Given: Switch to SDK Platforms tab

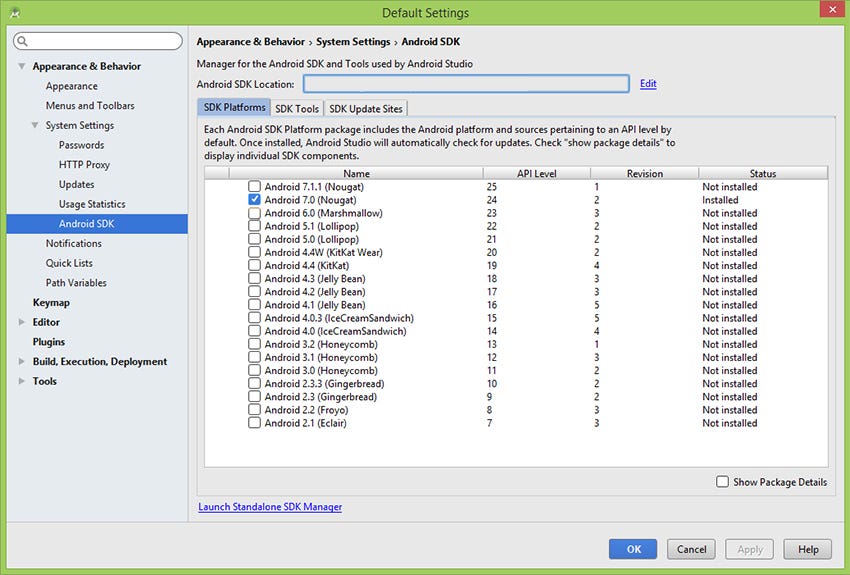Looking at the screenshot, I should (234, 107).
